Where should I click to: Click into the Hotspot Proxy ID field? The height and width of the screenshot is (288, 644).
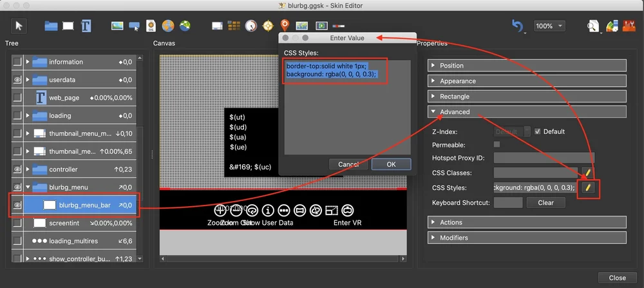pyautogui.click(x=544, y=158)
